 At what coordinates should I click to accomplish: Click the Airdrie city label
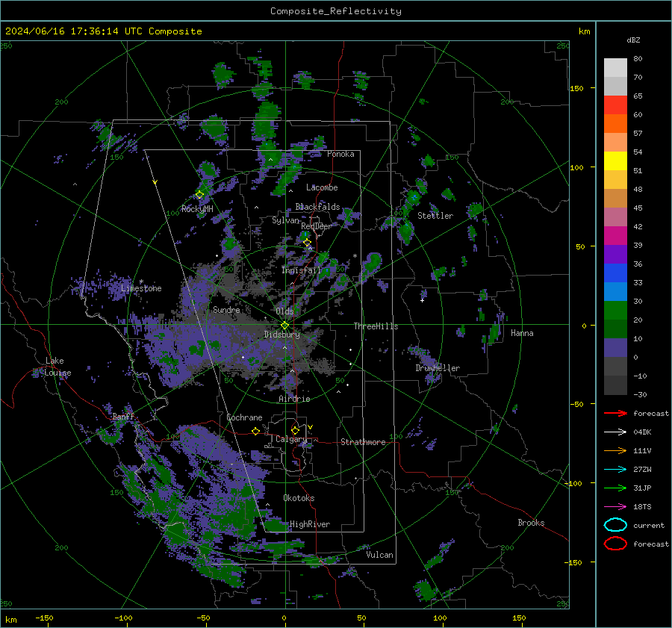coord(294,399)
